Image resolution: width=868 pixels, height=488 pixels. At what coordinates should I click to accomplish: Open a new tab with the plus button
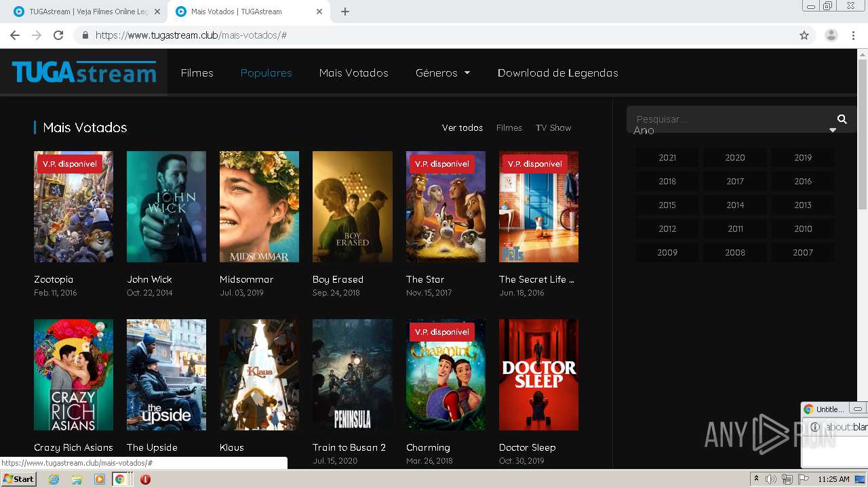[x=345, y=12]
